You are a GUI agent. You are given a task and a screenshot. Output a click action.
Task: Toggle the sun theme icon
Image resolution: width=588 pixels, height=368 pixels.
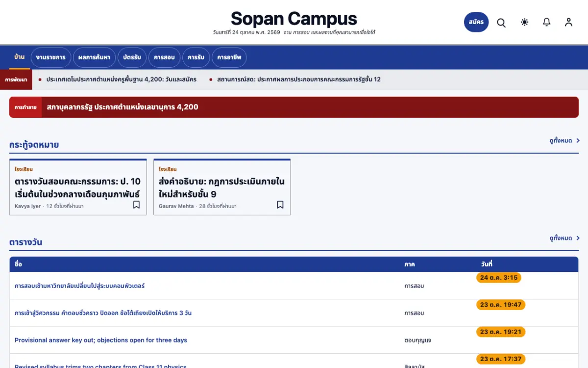[x=525, y=22]
